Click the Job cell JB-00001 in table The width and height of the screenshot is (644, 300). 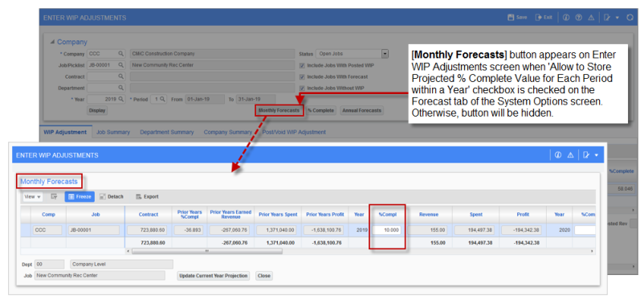pyautogui.click(x=94, y=230)
